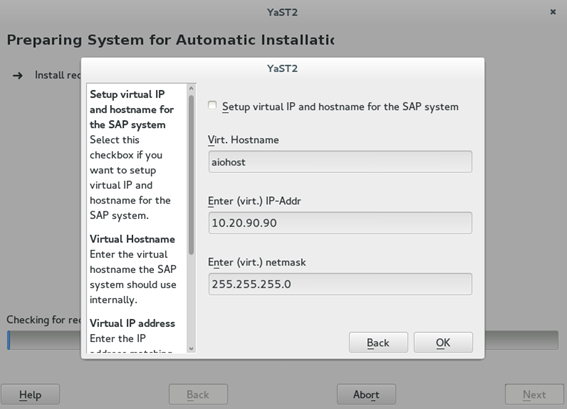Click the Help button in the main window
Viewport: 567px width, 409px height.
[x=30, y=395]
